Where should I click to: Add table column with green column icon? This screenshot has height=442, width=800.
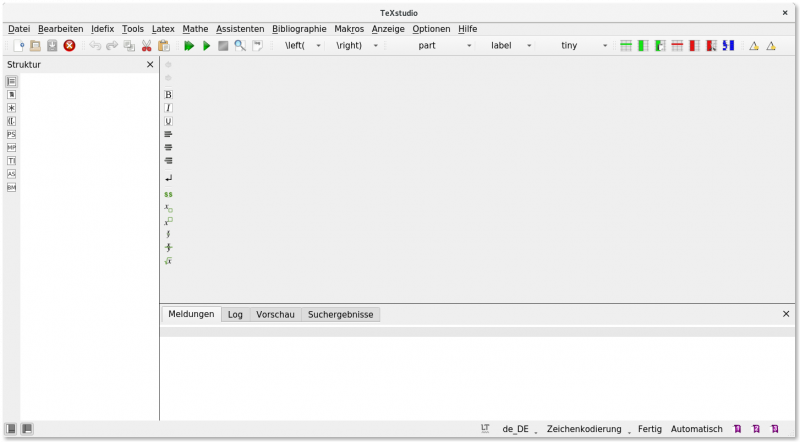(643, 46)
